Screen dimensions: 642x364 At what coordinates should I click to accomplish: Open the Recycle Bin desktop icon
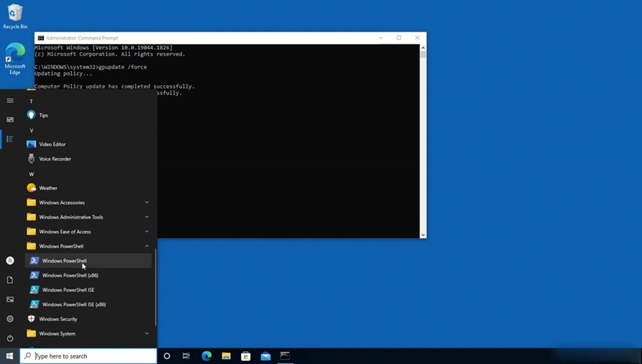[x=15, y=16]
